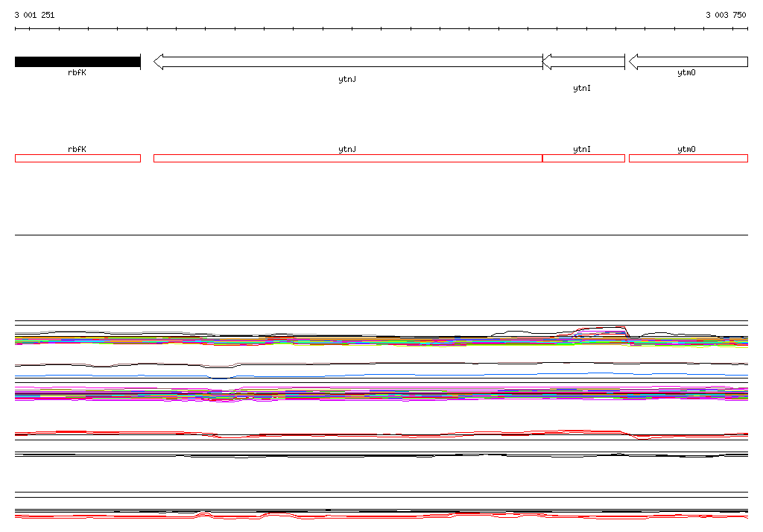Viewport: 763px width, 532px height.
Task: Select the ytmO gene arrow
Action: (688, 62)
